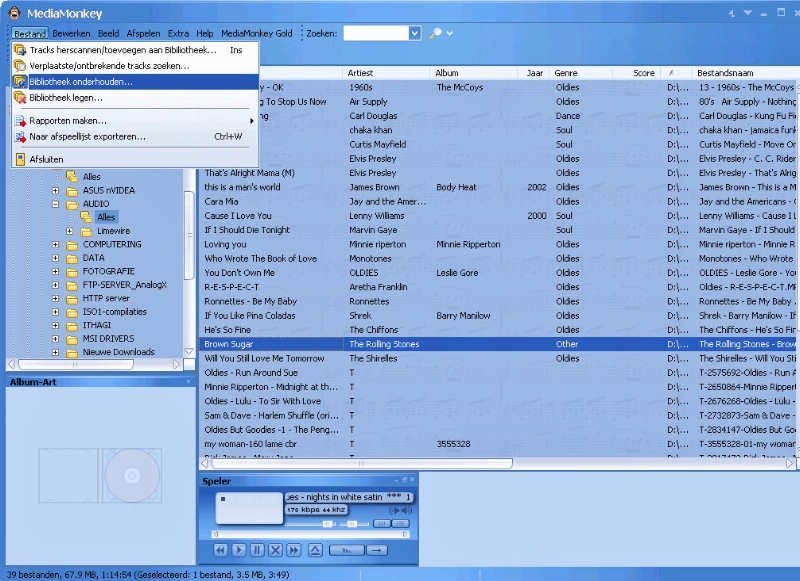Click the CD cover placeholder in Album-Art

100,475
